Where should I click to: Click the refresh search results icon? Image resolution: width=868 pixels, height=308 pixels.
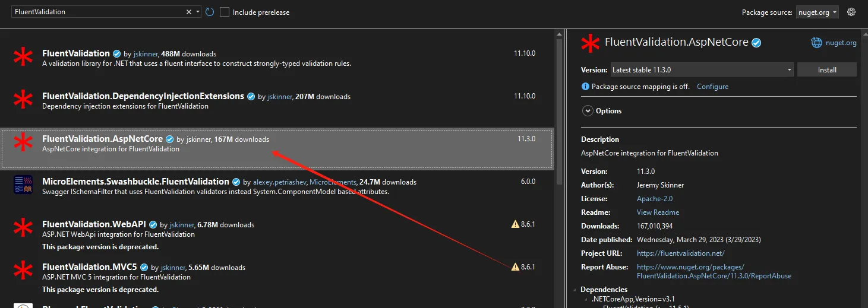[209, 12]
